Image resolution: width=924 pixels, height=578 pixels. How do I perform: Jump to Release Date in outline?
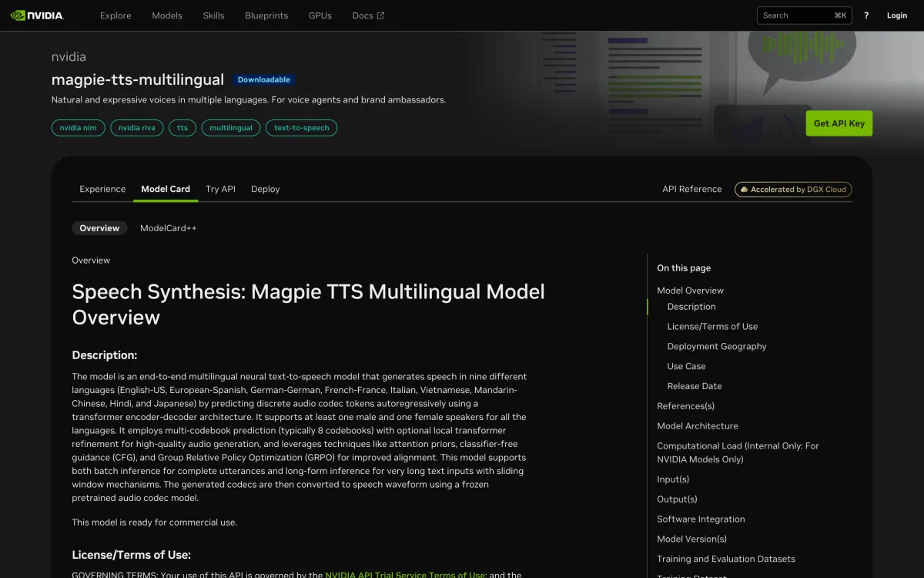tap(695, 387)
